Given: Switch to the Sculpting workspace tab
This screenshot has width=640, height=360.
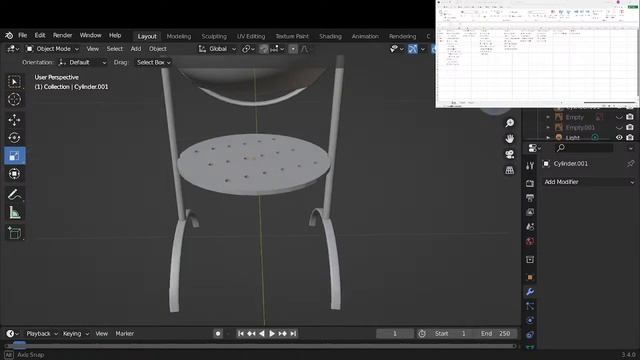Looking at the screenshot, I should 214,36.
